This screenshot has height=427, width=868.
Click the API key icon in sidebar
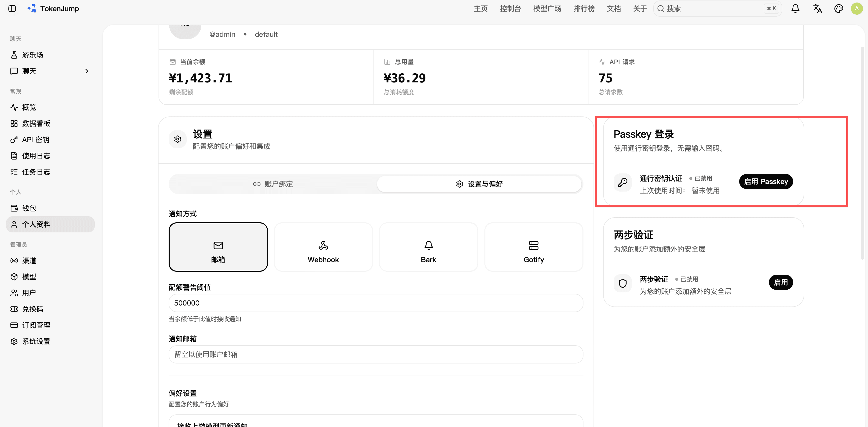(x=14, y=140)
